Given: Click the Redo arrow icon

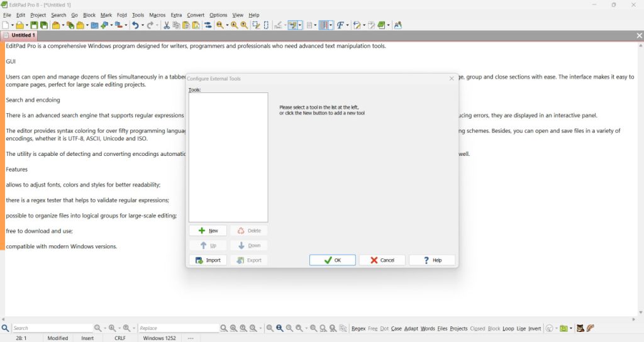Looking at the screenshot, I should [x=150, y=25].
